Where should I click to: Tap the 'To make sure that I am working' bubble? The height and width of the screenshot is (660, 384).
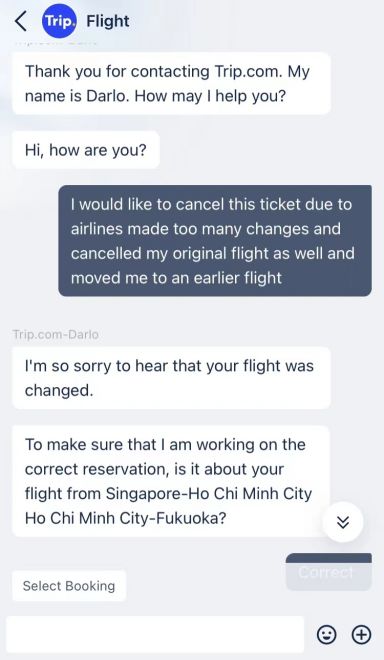(x=171, y=481)
